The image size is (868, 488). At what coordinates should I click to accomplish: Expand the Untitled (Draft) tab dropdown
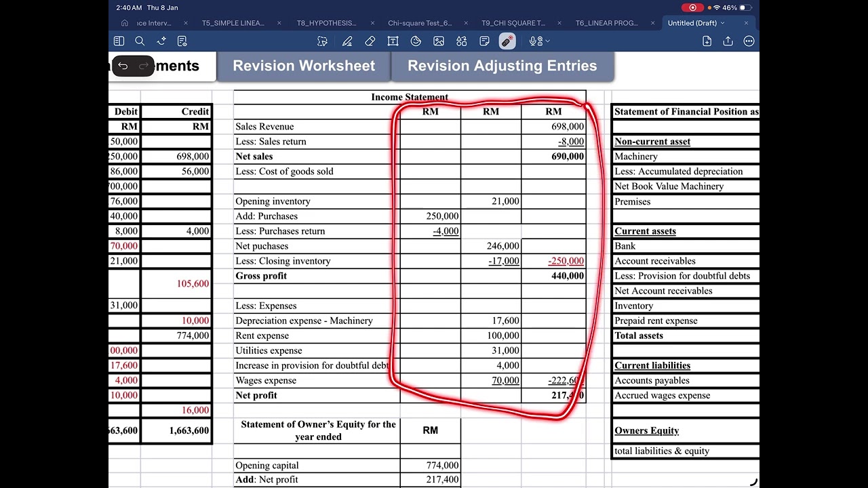722,23
